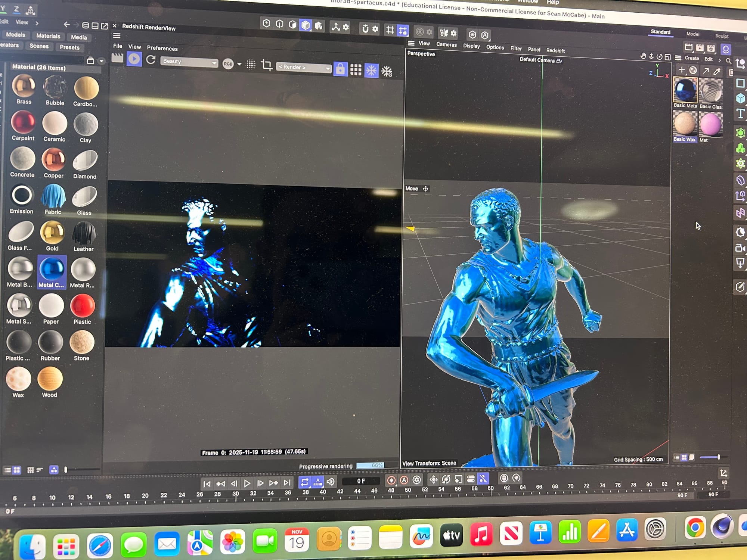
Task: Click the clapperboard render icon in RenderView
Action: tap(117, 58)
